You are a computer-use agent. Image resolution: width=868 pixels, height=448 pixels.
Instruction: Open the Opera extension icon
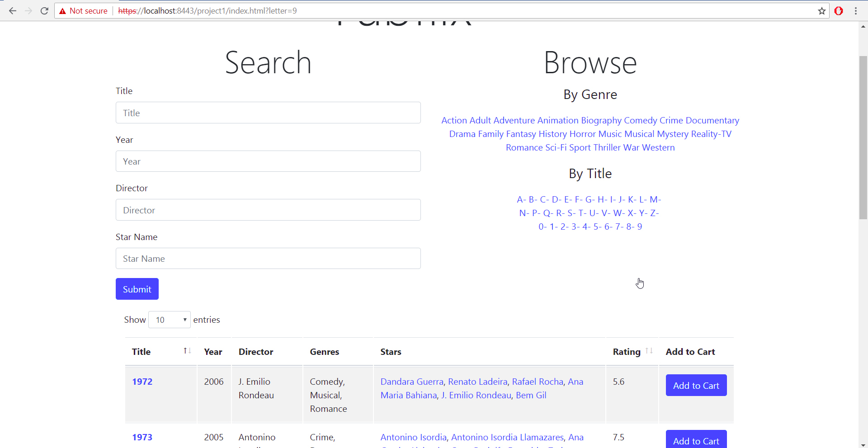pyautogui.click(x=839, y=11)
